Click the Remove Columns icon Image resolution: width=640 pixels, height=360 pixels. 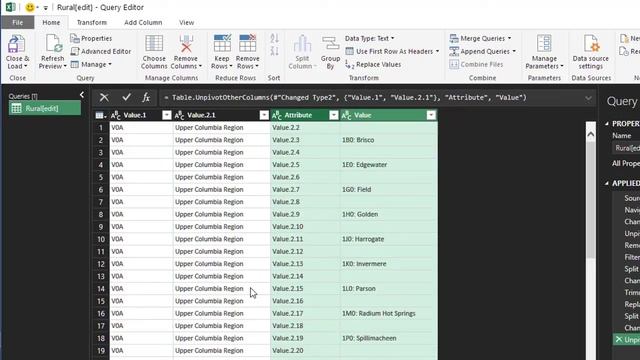[186, 43]
